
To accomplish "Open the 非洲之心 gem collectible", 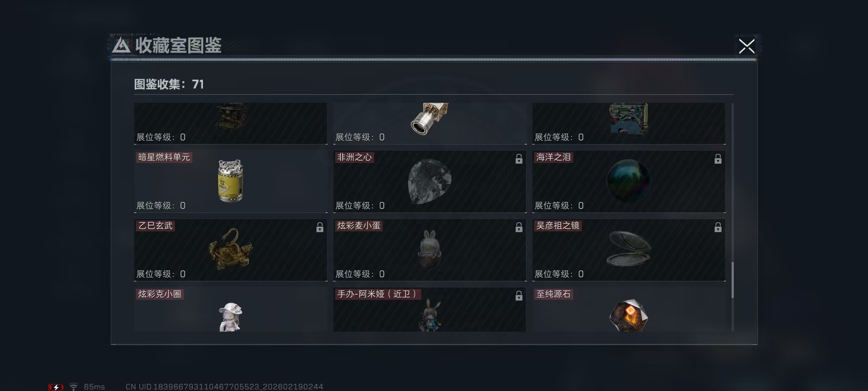I will tap(430, 181).
